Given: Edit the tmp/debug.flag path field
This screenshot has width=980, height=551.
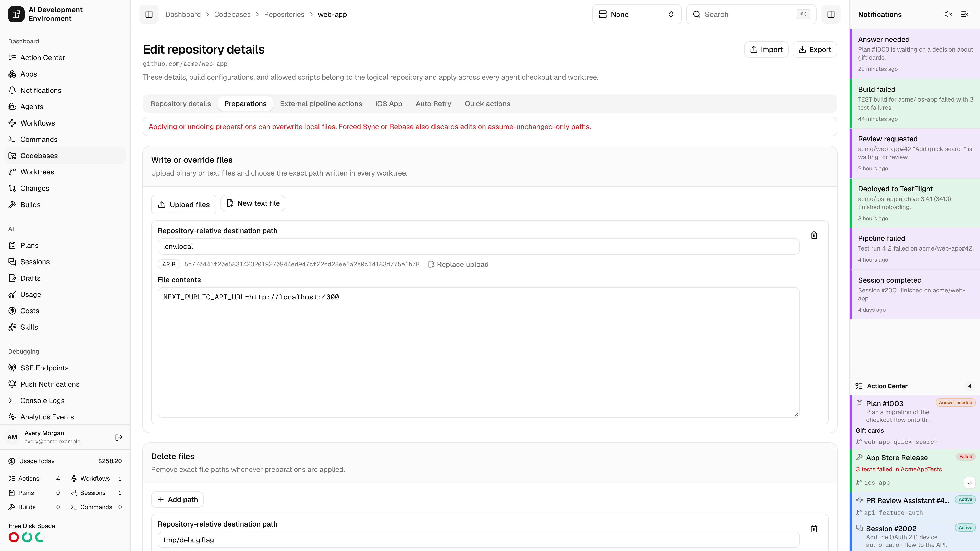Looking at the screenshot, I should click(479, 540).
